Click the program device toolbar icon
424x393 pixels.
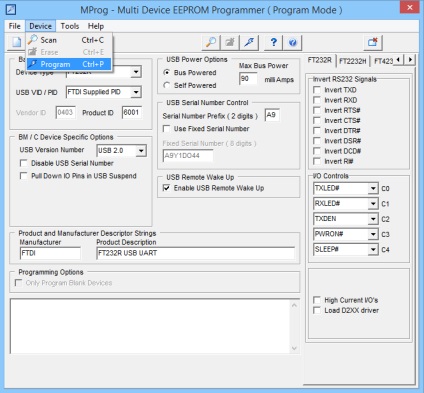pyautogui.click(x=249, y=42)
